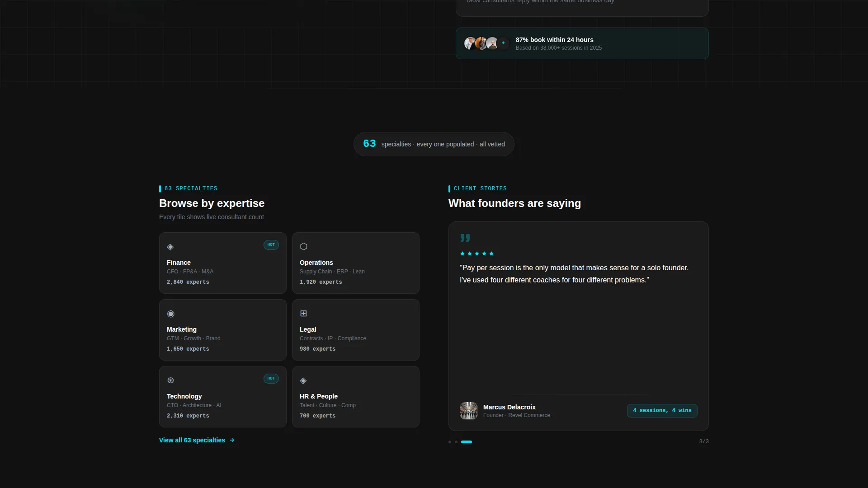Screen dimensions: 868x488
Task: Click the quotation mark icon in testimonial
Action: coord(465,238)
